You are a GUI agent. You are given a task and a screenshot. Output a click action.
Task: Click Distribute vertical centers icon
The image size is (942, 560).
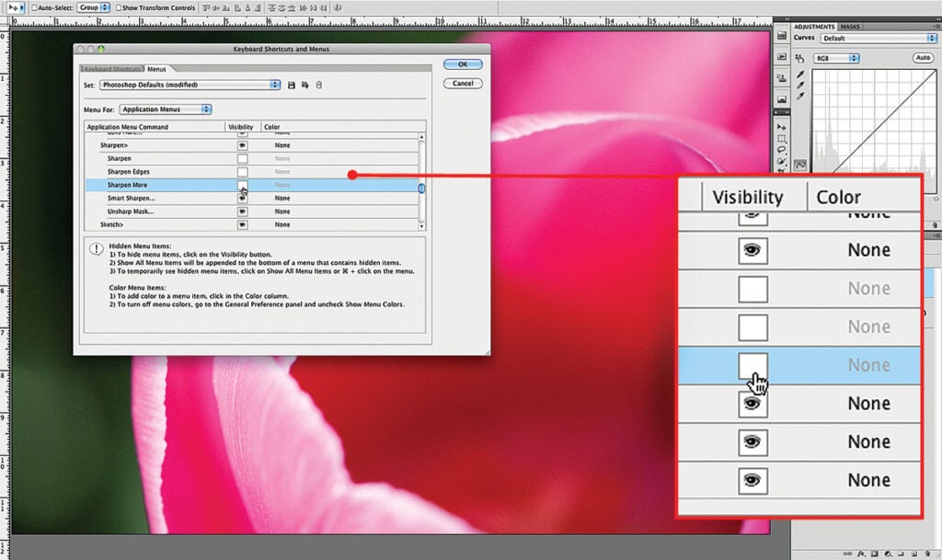(x=281, y=7)
